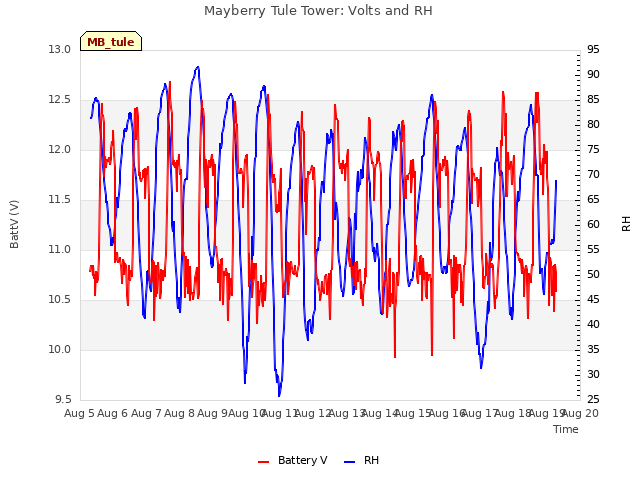Click the MB_tule label box
This screenshot has height=480, width=640.
(x=111, y=41)
